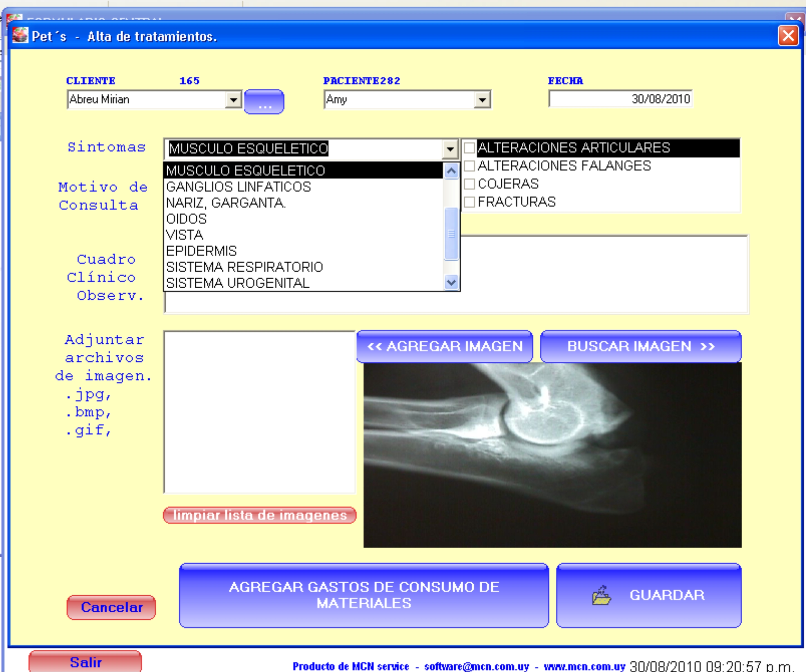The image size is (806, 672).
Task: Toggle the ALTERACIONES FALANGES checkbox
Action: click(x=469, y=166)
